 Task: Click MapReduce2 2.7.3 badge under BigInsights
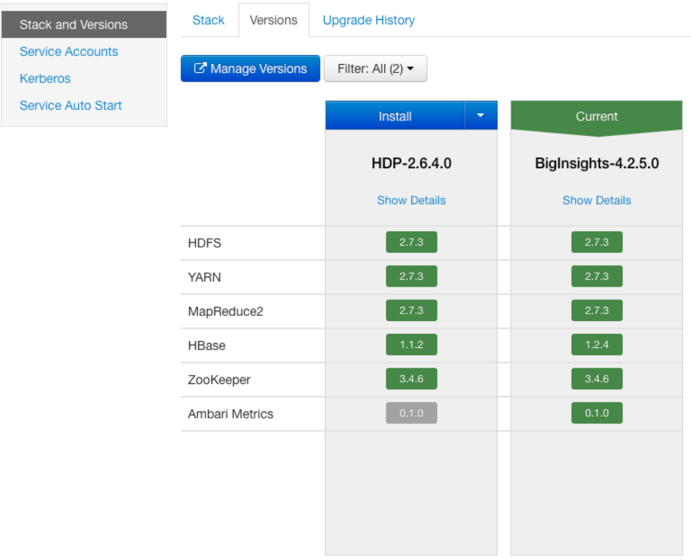pos(597,310)
